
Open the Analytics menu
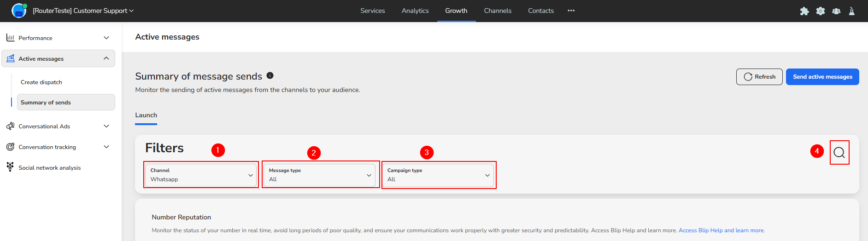tap(415, 11)
